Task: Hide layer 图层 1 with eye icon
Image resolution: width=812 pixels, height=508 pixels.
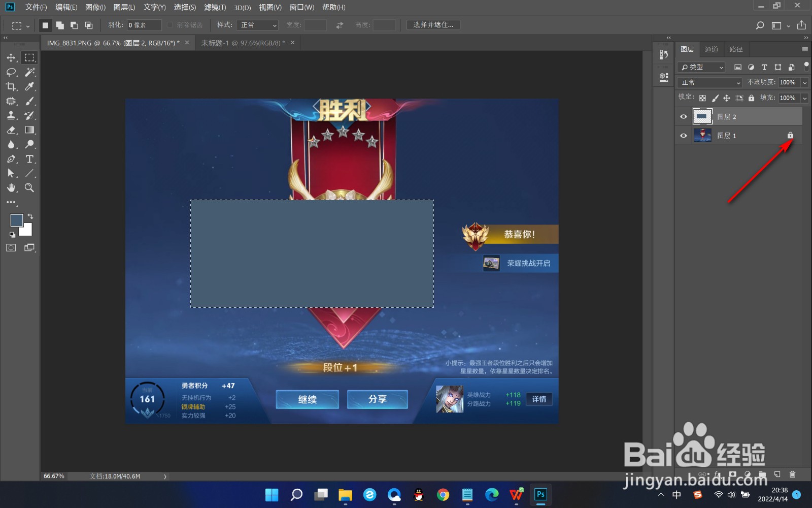Action: click(684, 136)
